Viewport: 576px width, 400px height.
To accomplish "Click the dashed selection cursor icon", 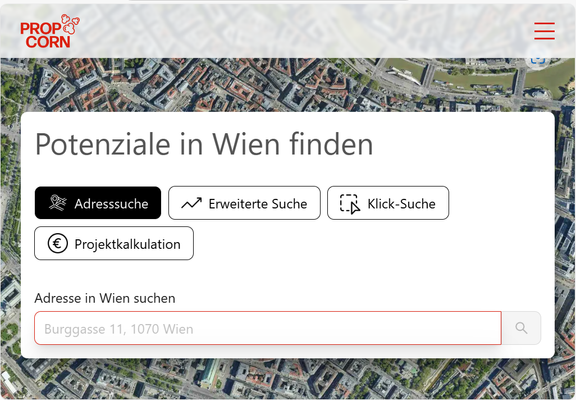I will point(350,203).
